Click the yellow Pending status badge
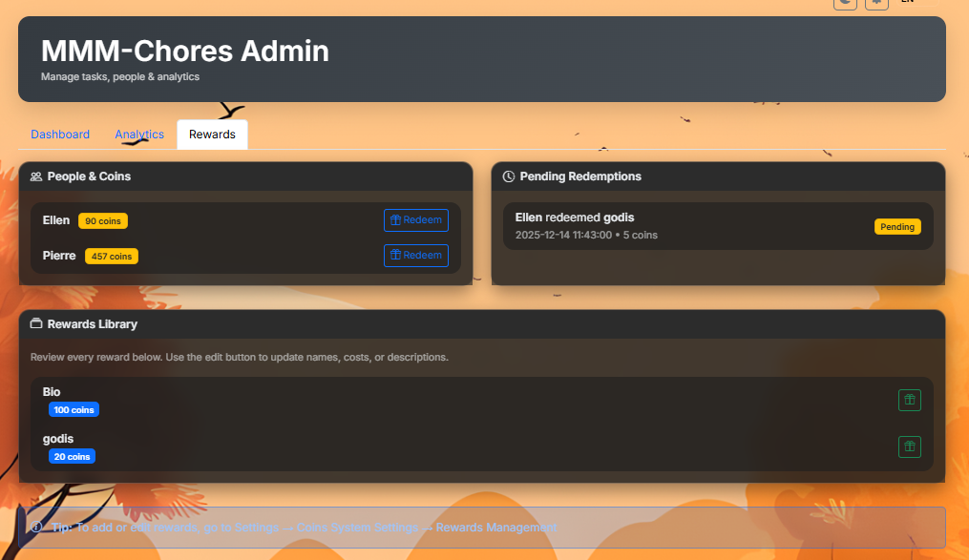969x560 pixels. tap(897, 227)
